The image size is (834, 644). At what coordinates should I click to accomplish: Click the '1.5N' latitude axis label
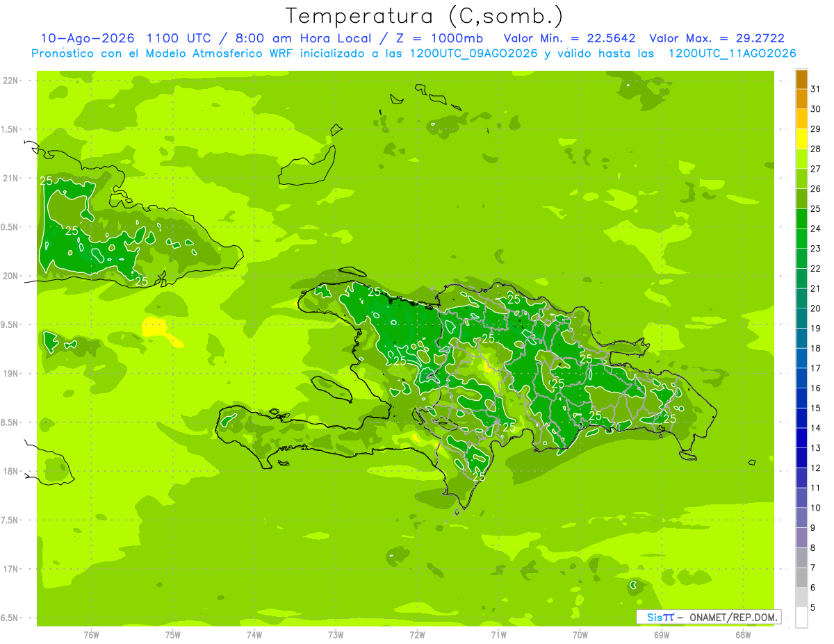click(10, 129)
